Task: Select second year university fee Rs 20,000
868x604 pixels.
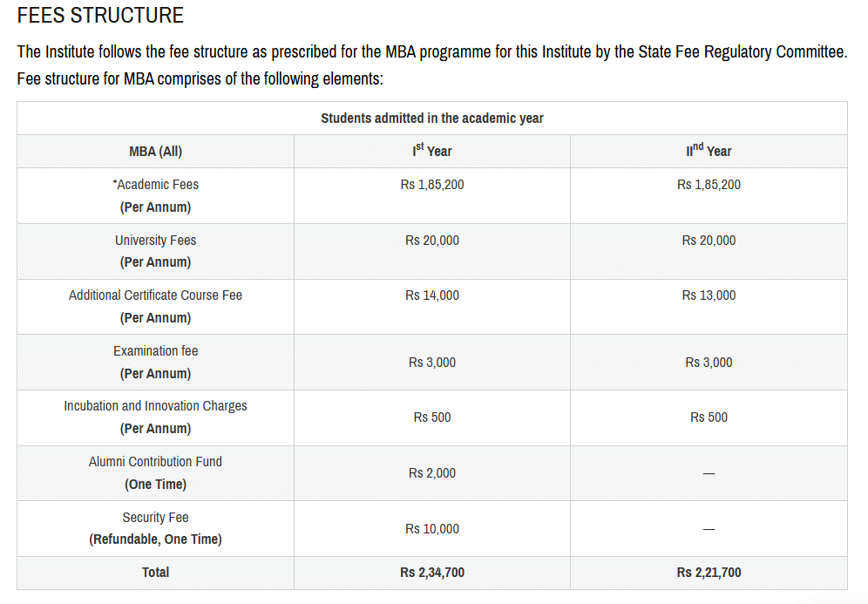Action: 709,241
